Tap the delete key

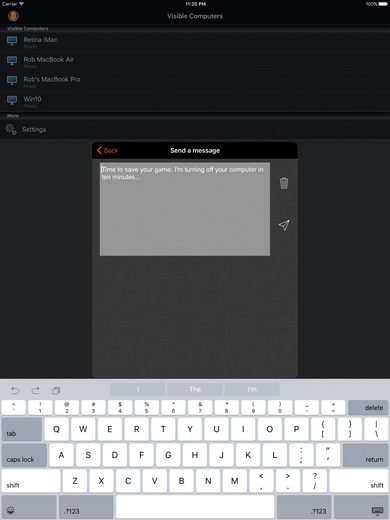(x=368, y=407)
